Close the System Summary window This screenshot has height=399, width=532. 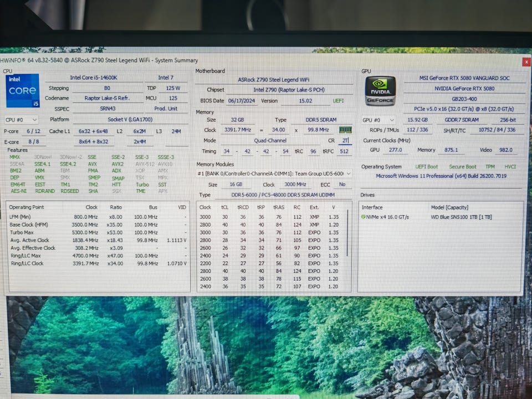525,62
